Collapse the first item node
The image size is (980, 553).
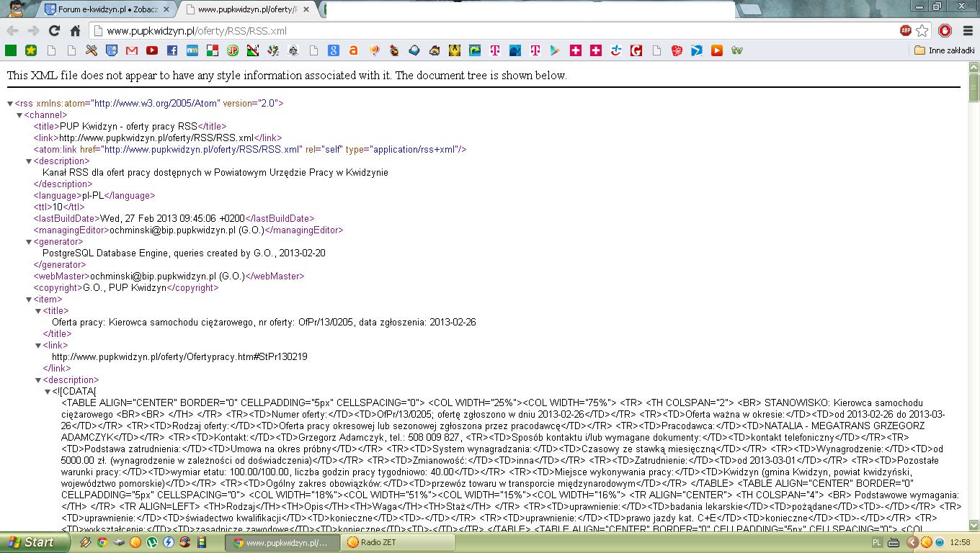point(29,300)
